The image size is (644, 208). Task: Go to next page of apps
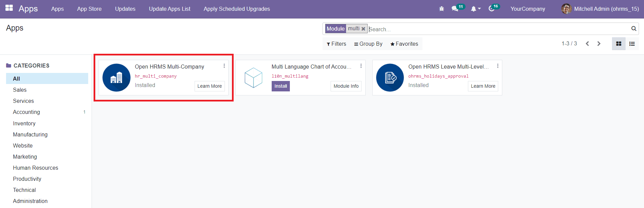(599, 44)
